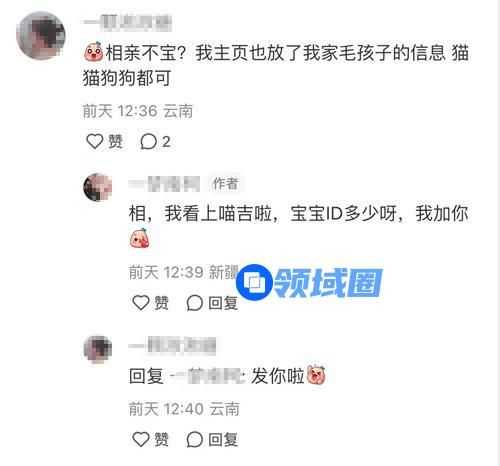Click reply bubble icon on author's comment
This screenshot has height=466, width=500.
194,303
